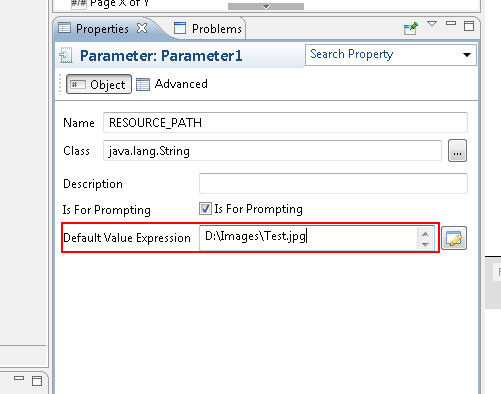Click the empty Description field
Image resolution: width=501 pixels, height=394 pixels.
(333, 183)
